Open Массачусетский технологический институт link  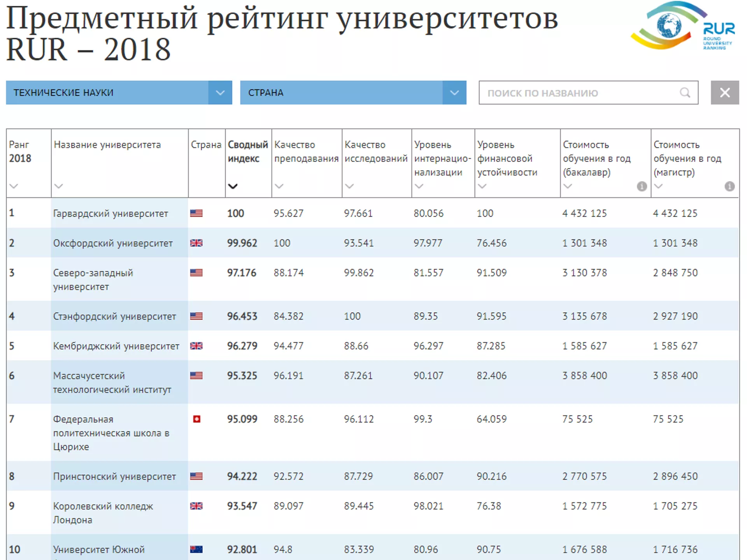(112, 382)
